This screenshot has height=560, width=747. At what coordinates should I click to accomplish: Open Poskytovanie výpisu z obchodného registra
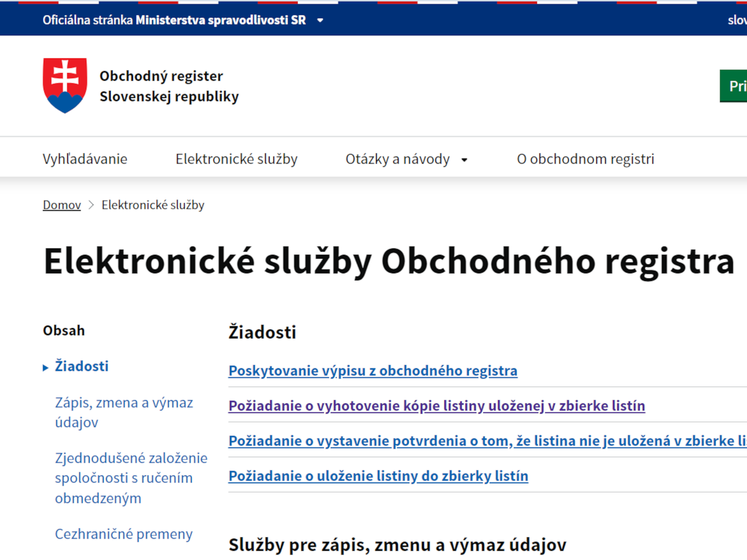[x=372, y=370]
